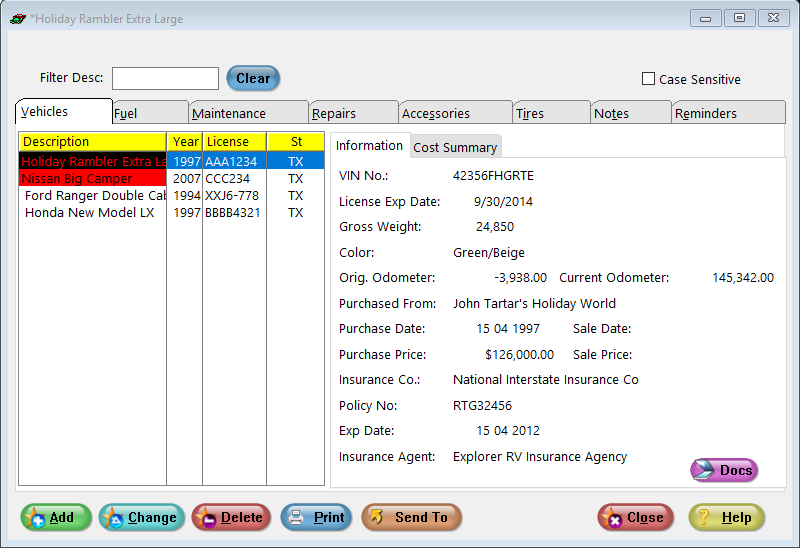Click the Clear filter button
800x548 pixels.
click(x=253, y=78)
